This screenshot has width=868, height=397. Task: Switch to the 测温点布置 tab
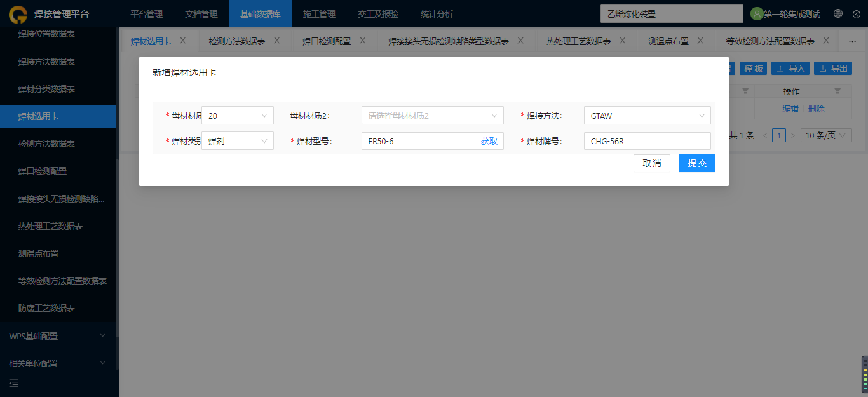point(668,41)
